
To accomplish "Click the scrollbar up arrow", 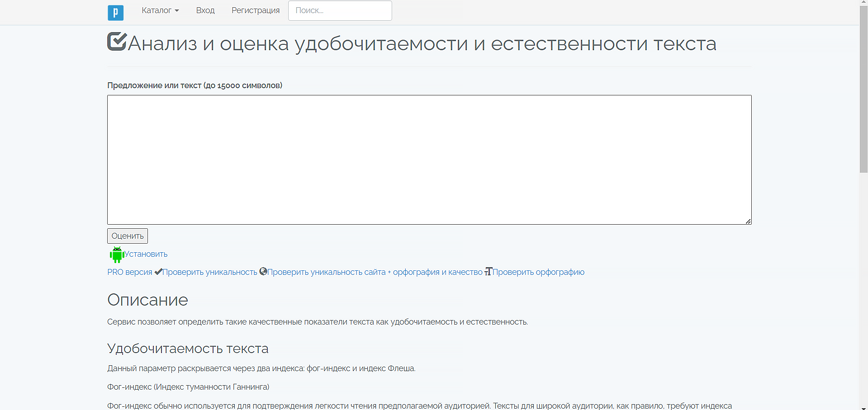I will (x=863, y=3).
